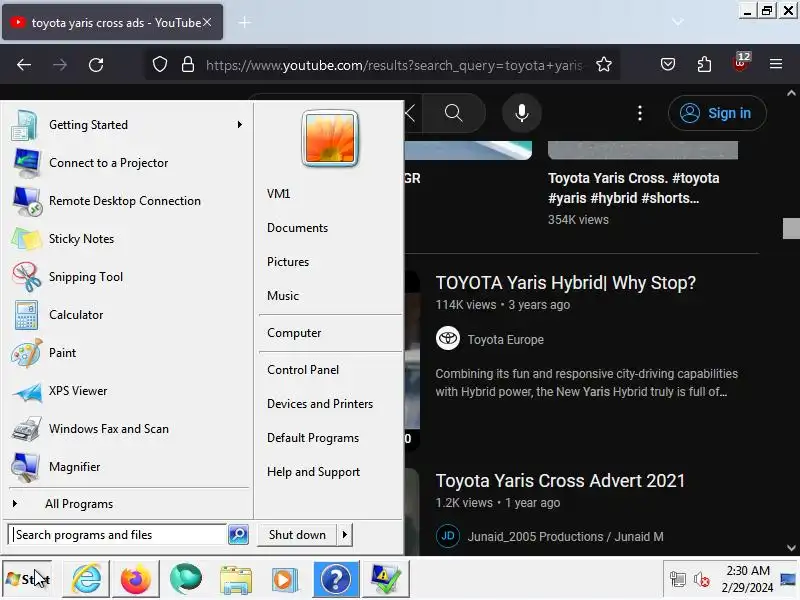Launch Windows Fax and Scan
800x600 pixels.
[x=127, y=429]
